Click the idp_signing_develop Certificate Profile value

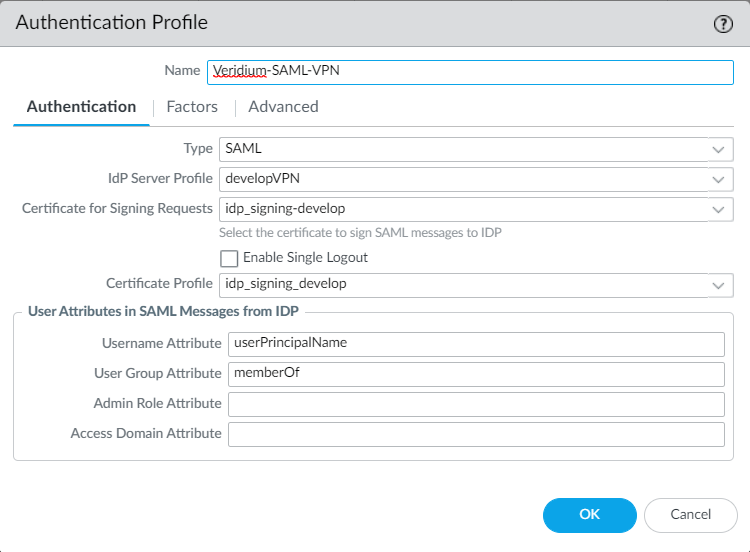tap(286, 285)
